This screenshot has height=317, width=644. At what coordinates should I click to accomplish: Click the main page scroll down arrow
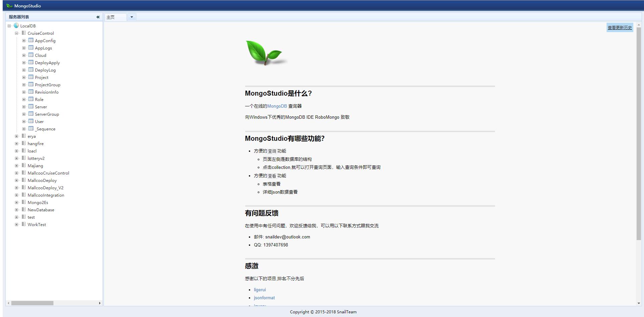click(x=639, y=303)
